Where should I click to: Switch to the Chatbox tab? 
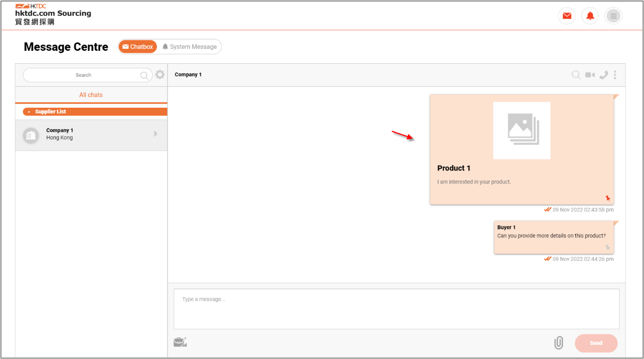(137, 47)
